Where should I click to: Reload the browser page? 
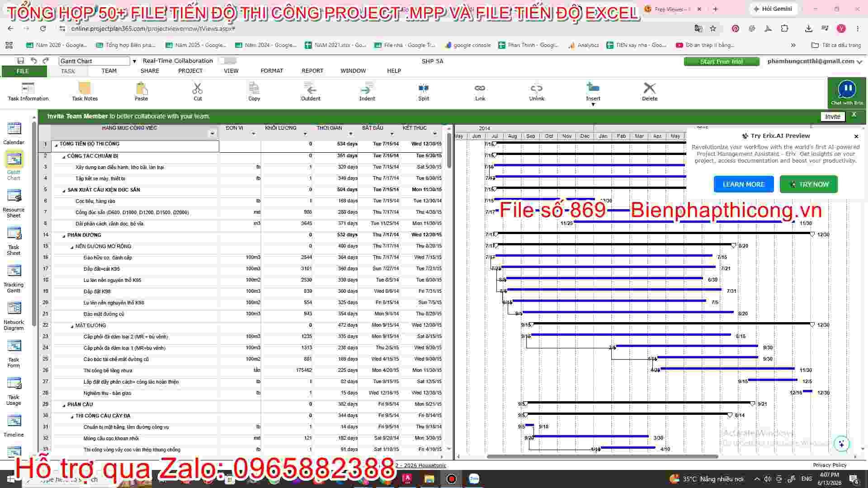[43, 28]
